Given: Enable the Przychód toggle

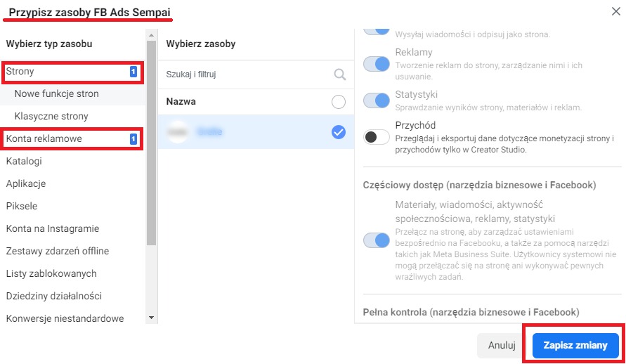Looking at the screenshot, I should (x=377, y=137).
